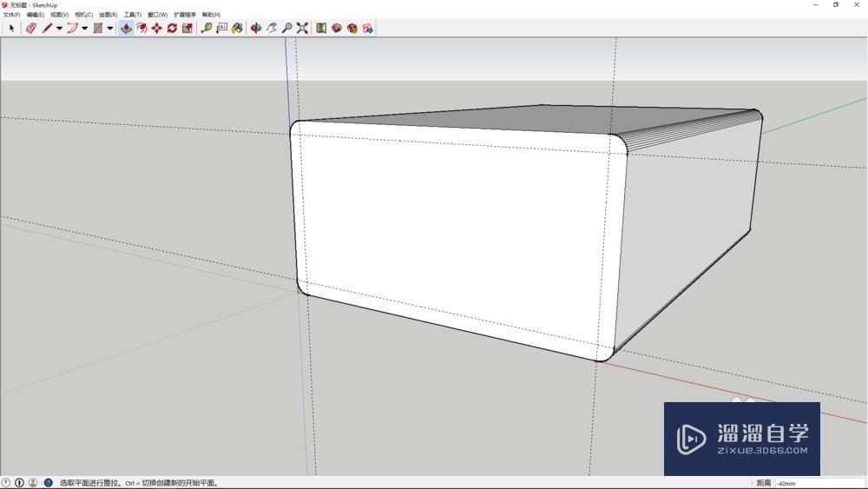
Task: Choose the Line pencil tool
Action: 47,28
